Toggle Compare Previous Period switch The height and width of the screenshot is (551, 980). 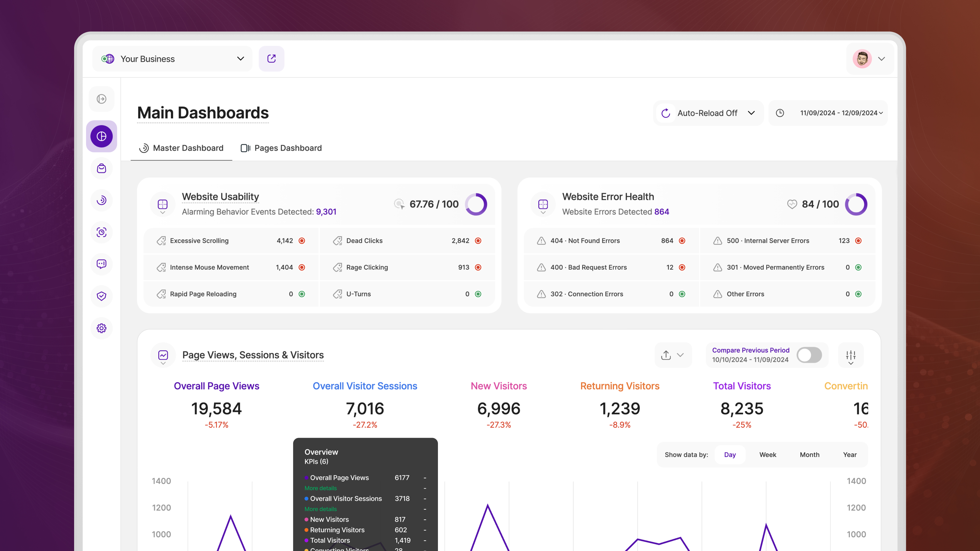pyautogui.click(x=809, y=355)
